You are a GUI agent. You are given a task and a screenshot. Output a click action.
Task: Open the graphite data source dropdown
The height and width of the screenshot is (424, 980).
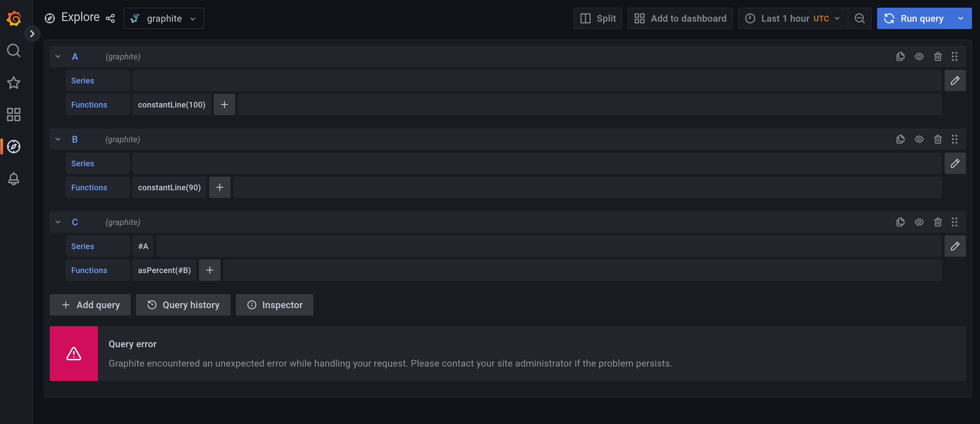(x=164, y=18)
